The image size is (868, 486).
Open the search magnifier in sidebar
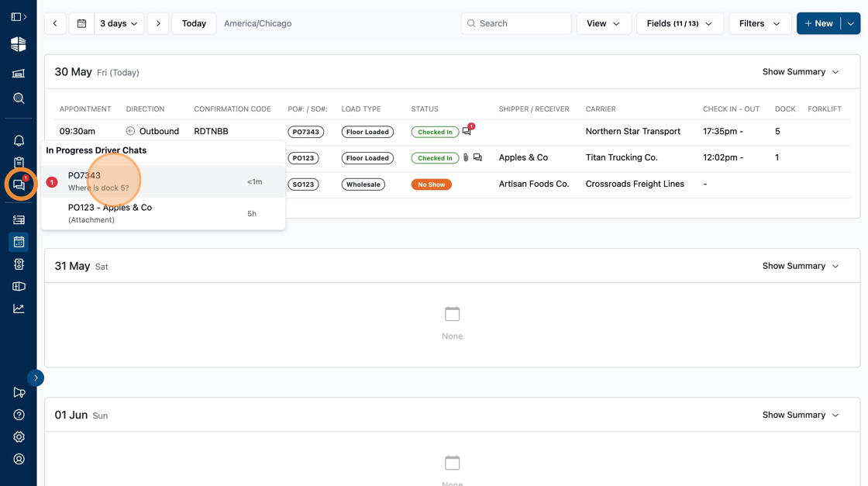(19, 98)
